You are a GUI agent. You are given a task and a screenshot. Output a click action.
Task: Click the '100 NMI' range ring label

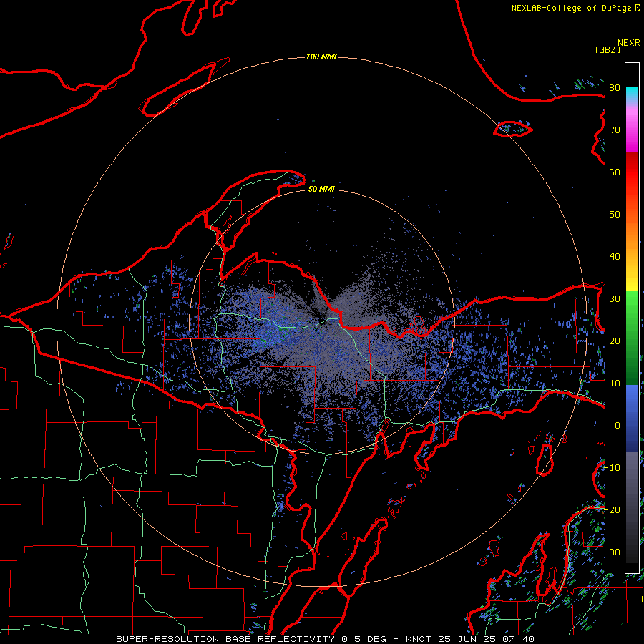pyautogui.click(x=321, y=57)
